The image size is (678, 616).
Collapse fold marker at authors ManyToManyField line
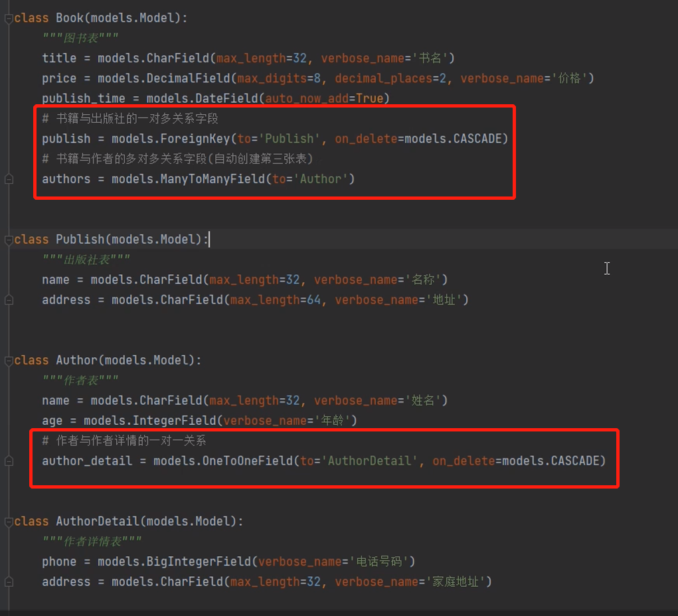pos(9,179)
